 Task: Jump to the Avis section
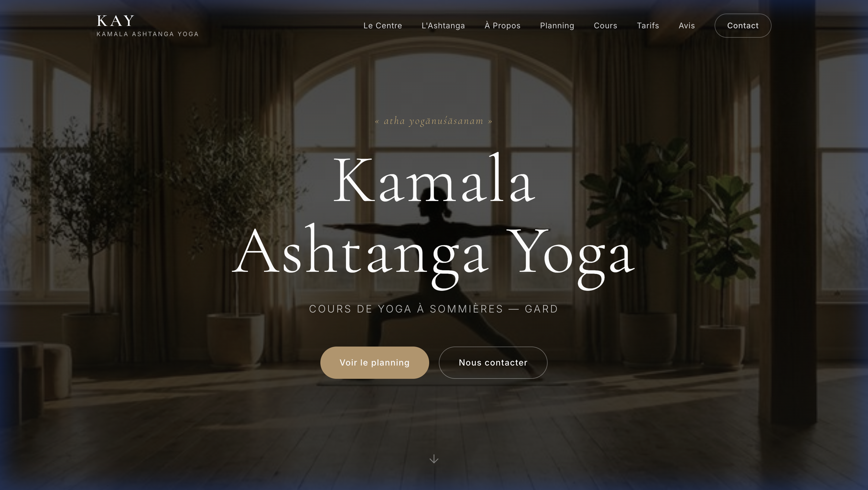click(x=686, y=26)
